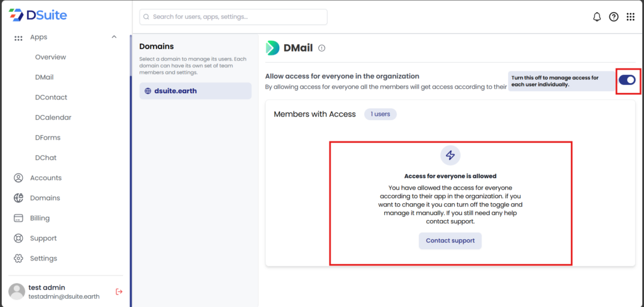Viewport: 644px width, 307px height.
Task: Click the DSuite logo
Action: tap(38, 15)
